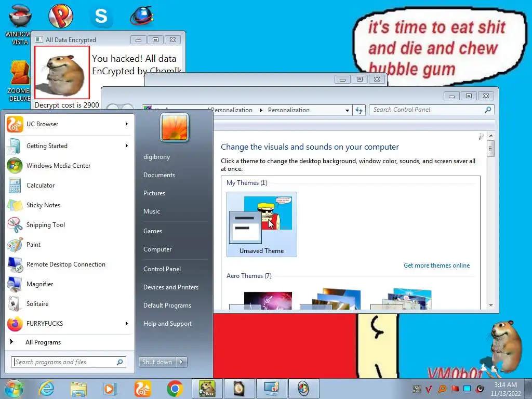This screenshot has width=532, height=399.
Task: Open Help and Support
Action: 167,324
